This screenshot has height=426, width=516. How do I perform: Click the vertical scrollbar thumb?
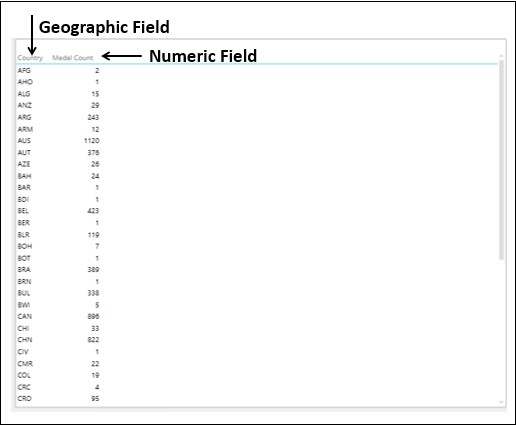coord(501,160)
